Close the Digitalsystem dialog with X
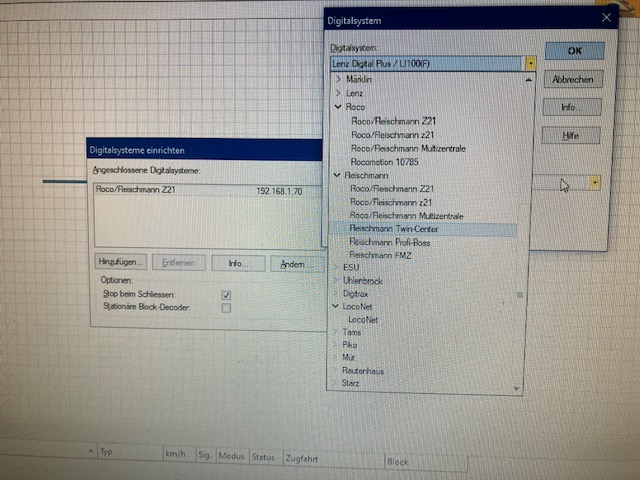The width and height of the screenshot is (640, 480). point(605,17)
